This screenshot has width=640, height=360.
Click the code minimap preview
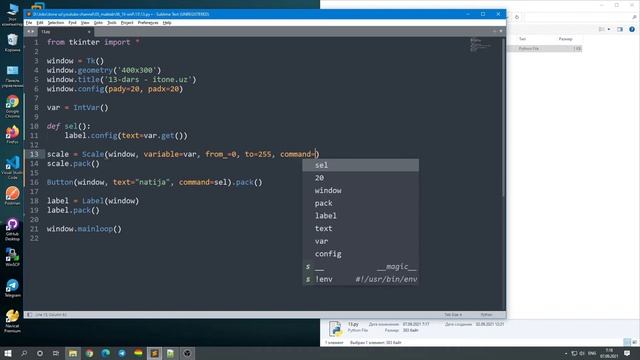click(x=480, y=45)
